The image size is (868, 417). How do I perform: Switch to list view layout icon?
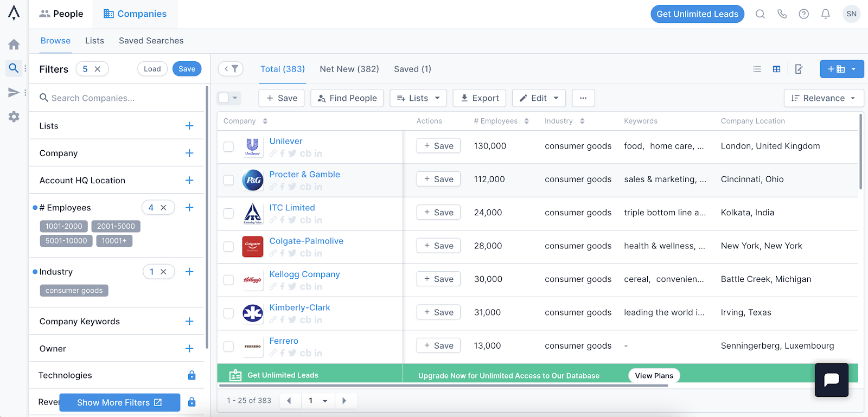(757, 69)
